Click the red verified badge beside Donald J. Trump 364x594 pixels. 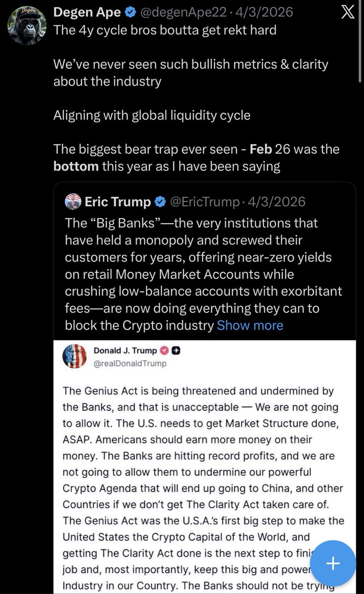tap(164, 350)
